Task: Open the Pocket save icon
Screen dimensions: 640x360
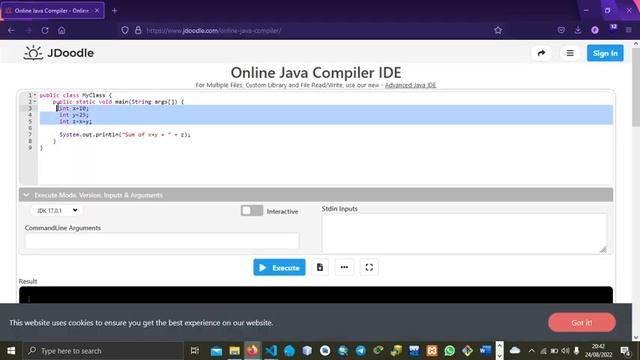Action: click(561, 30)
